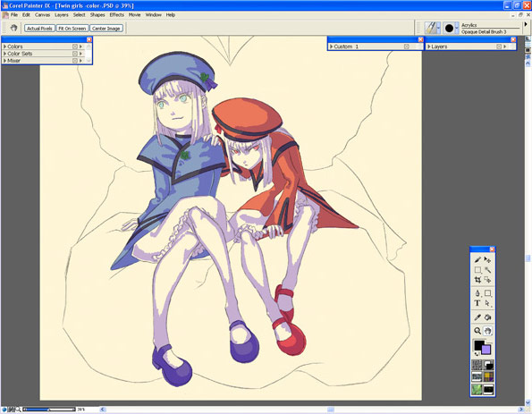The height and width of the screenshot is (414, 532).
Task: Open the Edit menu
Action: point(26,15)
